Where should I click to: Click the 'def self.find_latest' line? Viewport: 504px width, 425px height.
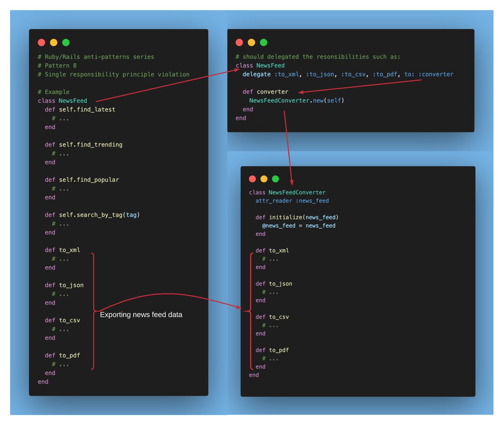pos(80,110)
